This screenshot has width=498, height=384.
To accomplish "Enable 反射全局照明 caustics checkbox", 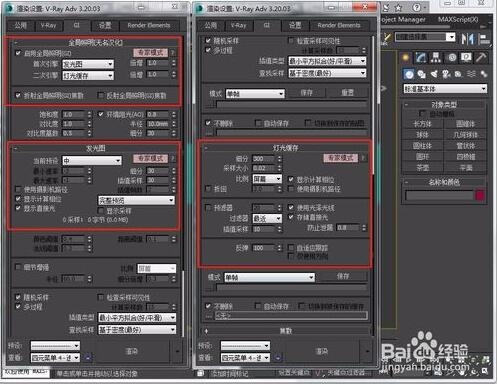I will (x=101, y=95).
